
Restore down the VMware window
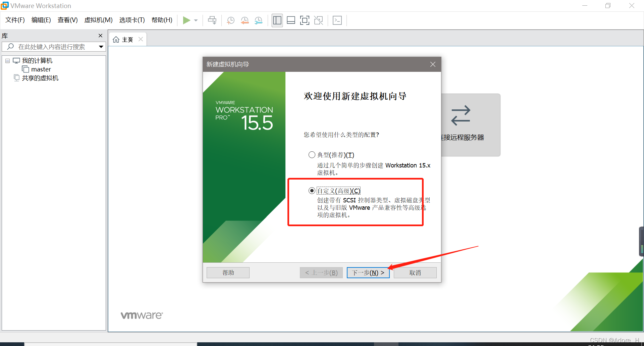(x=608, y=6)
